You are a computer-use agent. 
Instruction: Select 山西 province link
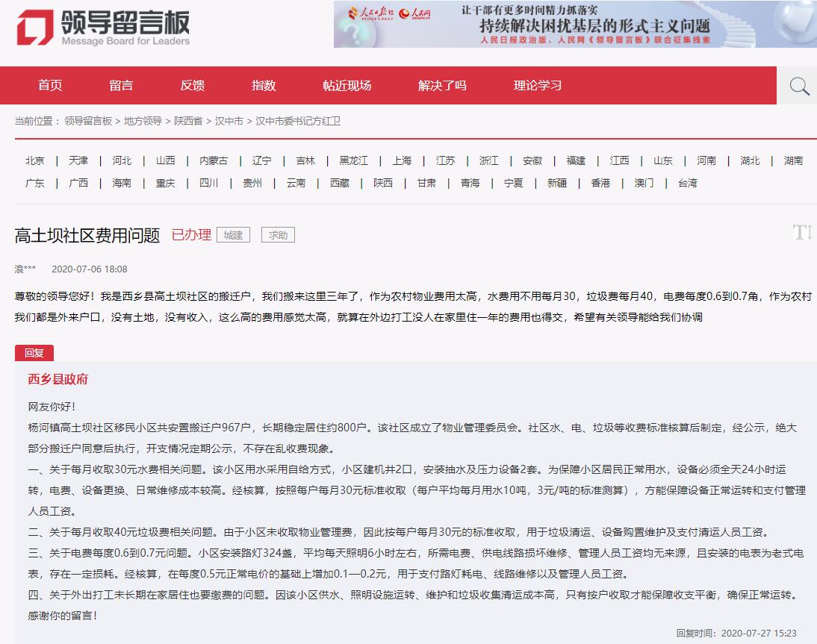coord(166,161)
